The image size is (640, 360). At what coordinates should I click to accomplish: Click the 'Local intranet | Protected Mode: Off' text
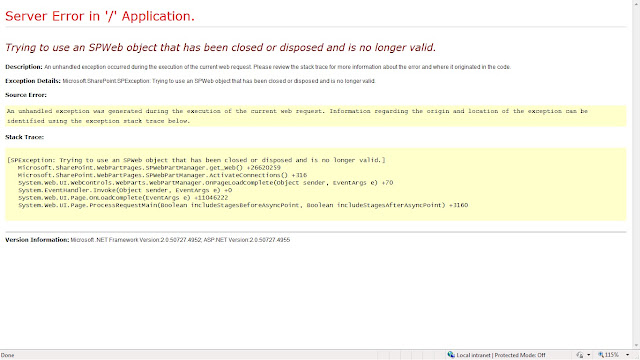click(501, 355)
